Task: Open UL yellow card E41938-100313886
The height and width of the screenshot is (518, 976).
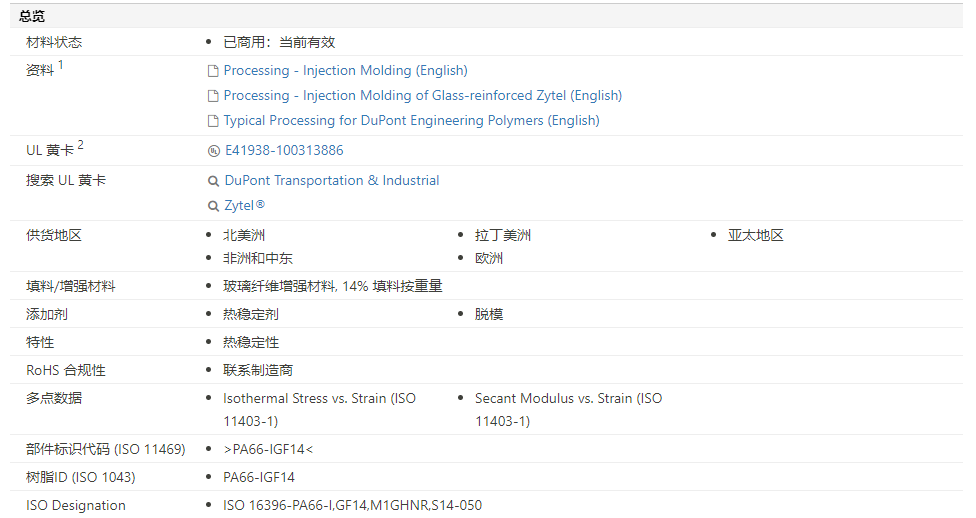Action: [x=284, y=151]
